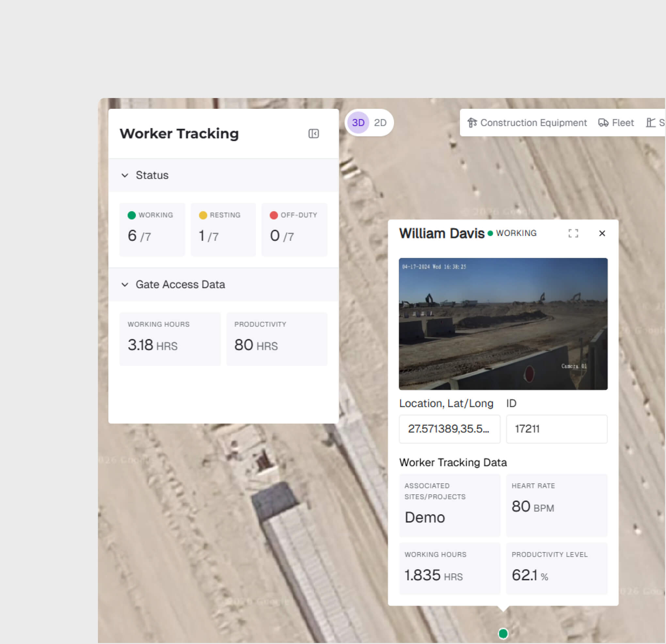Open the Fleet tab in the toolbar

pyautogui.click(x=616, y=123)
